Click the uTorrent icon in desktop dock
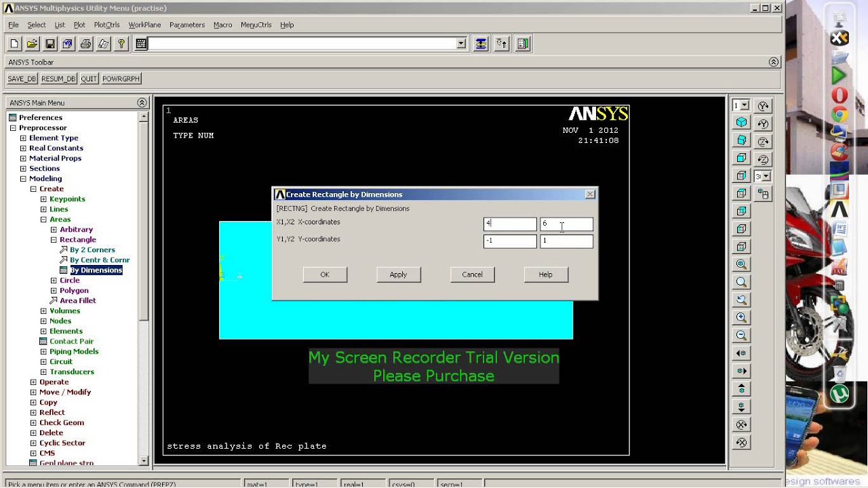 pyautogui.click(x=840, y=394)
